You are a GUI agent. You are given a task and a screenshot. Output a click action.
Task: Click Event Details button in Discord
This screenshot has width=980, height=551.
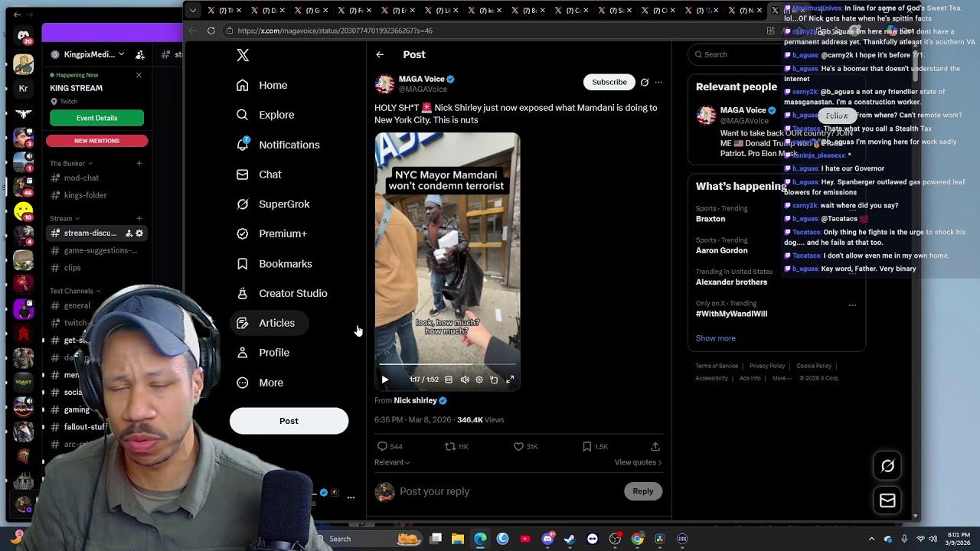(x=96, y=118)
